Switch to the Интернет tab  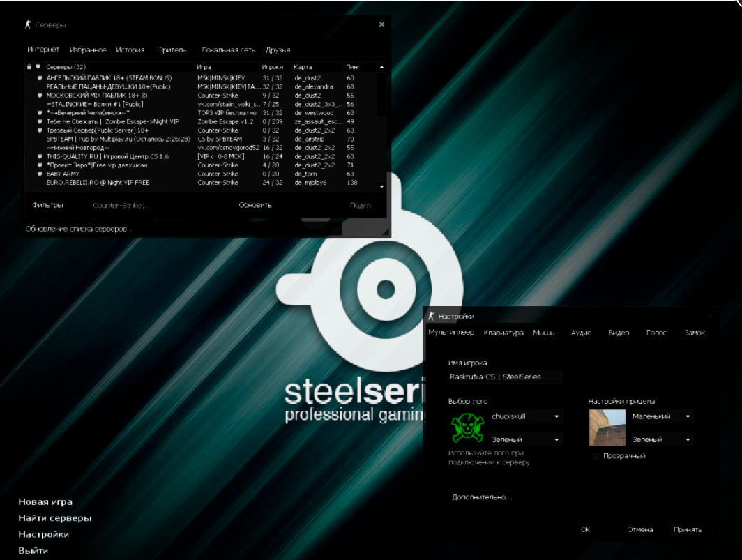click(43, 50)
